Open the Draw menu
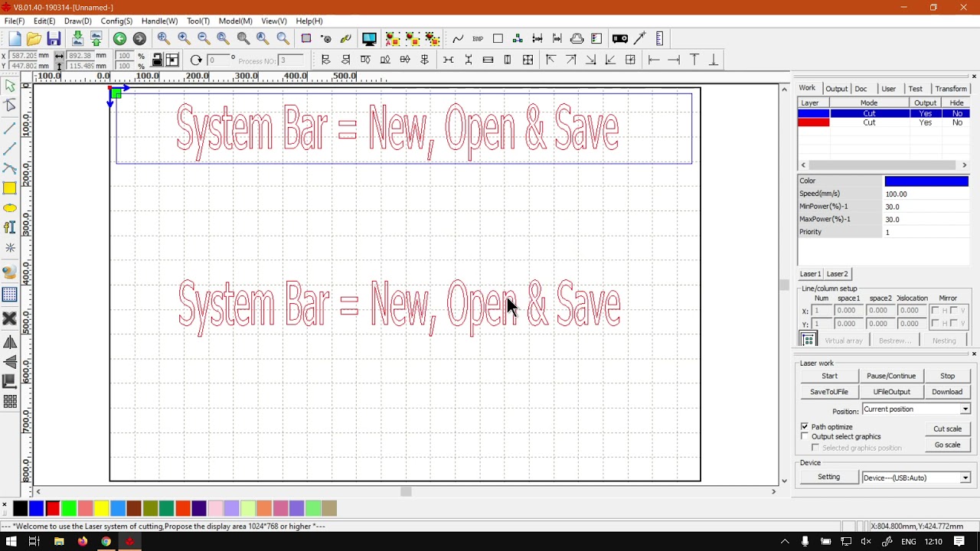The width and height of the screenshot is (980, 551). point(77,21)
